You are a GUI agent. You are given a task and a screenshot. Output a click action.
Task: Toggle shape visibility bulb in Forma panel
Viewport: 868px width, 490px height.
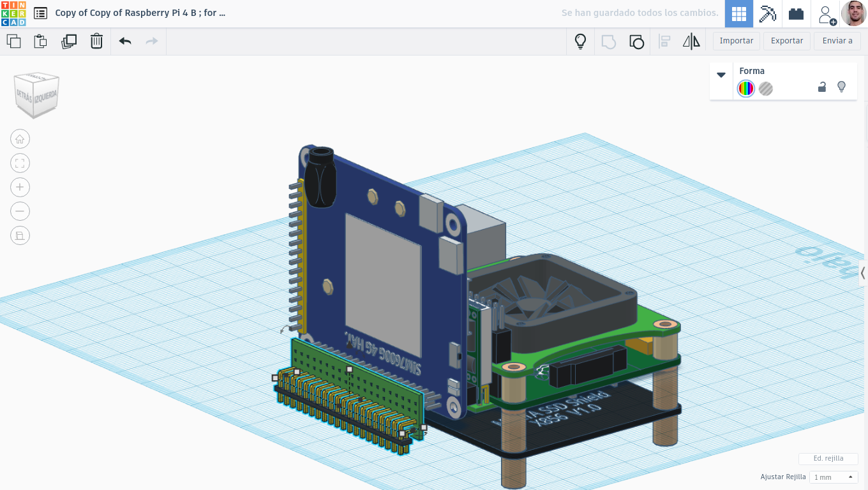tap(841, 87)
